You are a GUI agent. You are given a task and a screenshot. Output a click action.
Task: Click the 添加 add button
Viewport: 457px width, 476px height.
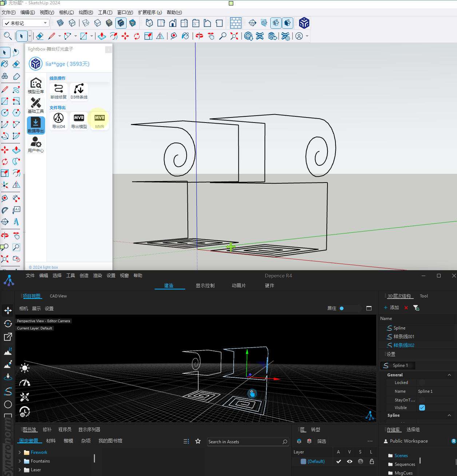pos(392,308)
